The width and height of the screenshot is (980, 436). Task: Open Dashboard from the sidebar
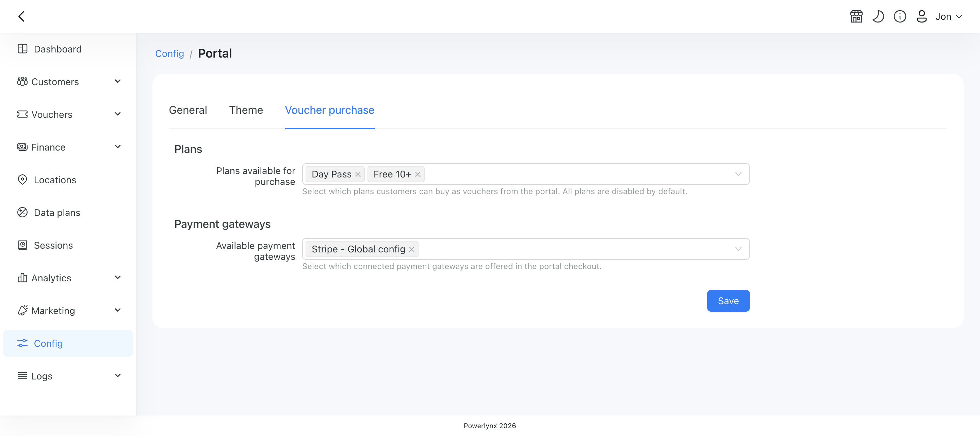pos(68,49)
